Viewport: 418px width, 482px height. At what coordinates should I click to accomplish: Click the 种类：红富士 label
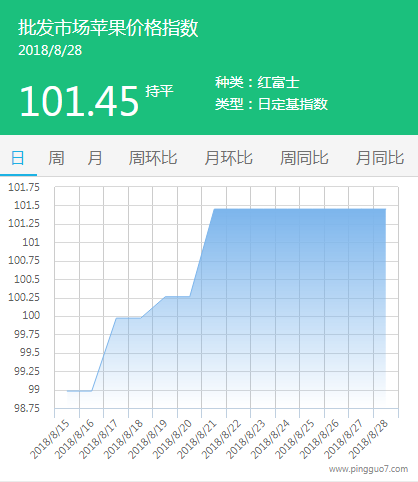click(x=257, y=82)
